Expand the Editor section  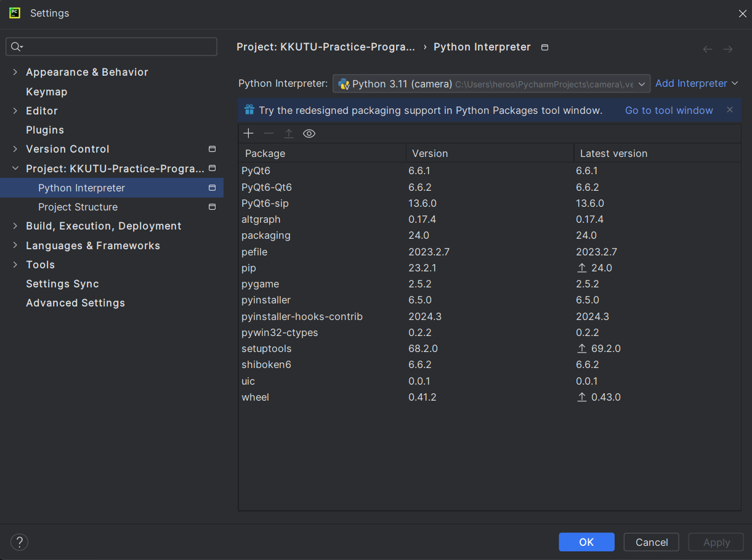[15, 111]
